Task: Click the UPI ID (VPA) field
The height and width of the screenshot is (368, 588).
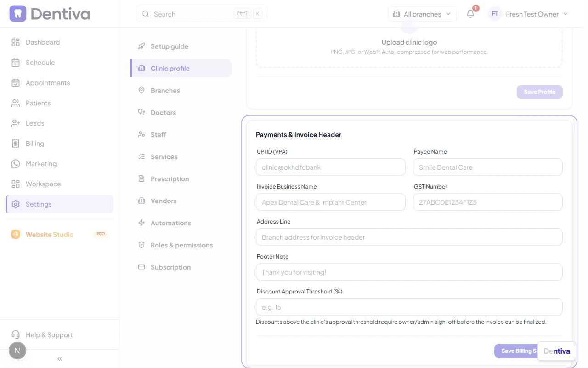Action: [331, 167]
